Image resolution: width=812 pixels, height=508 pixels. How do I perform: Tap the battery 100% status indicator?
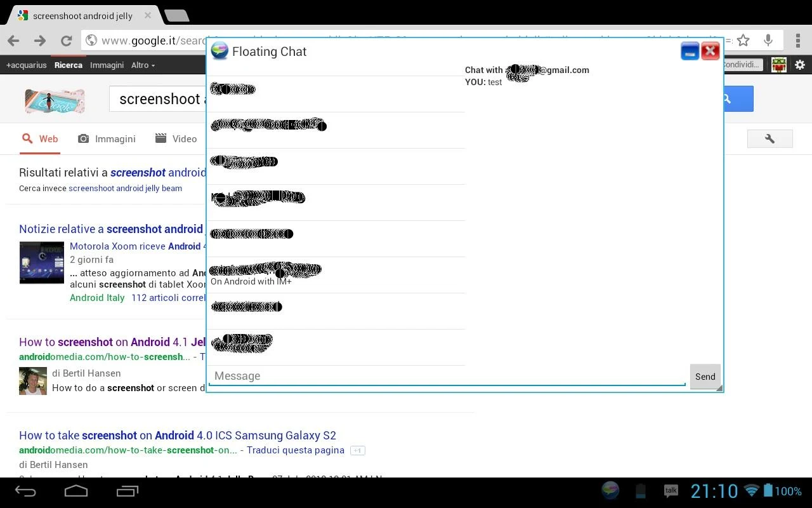782,491
